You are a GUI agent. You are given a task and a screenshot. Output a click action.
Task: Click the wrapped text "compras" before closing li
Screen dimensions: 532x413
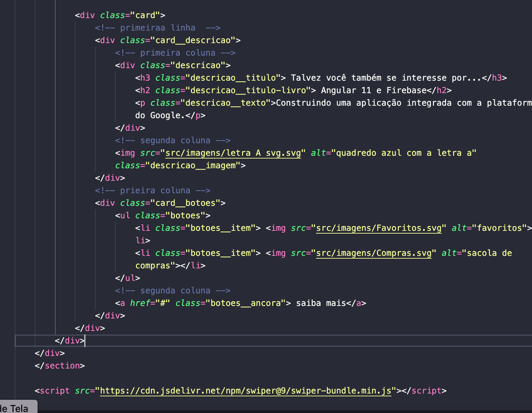153,266
